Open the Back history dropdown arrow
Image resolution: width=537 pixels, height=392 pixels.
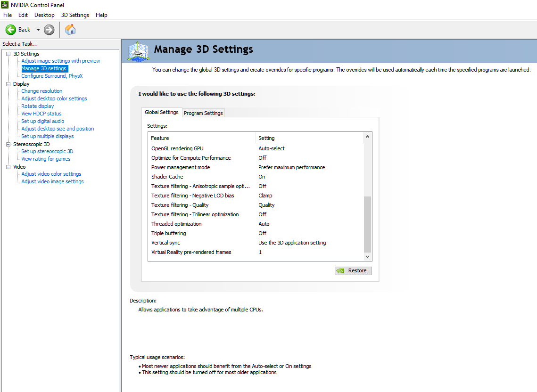38,30
